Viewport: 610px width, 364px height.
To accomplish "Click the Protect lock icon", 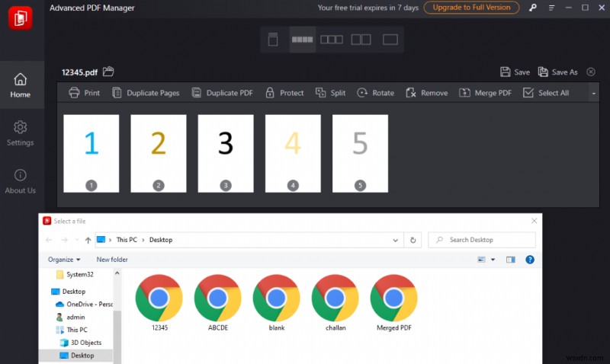I will [x=270, y=93].
